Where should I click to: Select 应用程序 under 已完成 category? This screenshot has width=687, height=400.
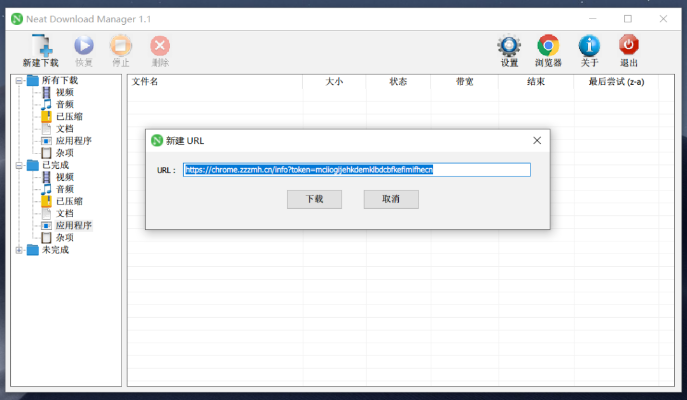(73, 226)
